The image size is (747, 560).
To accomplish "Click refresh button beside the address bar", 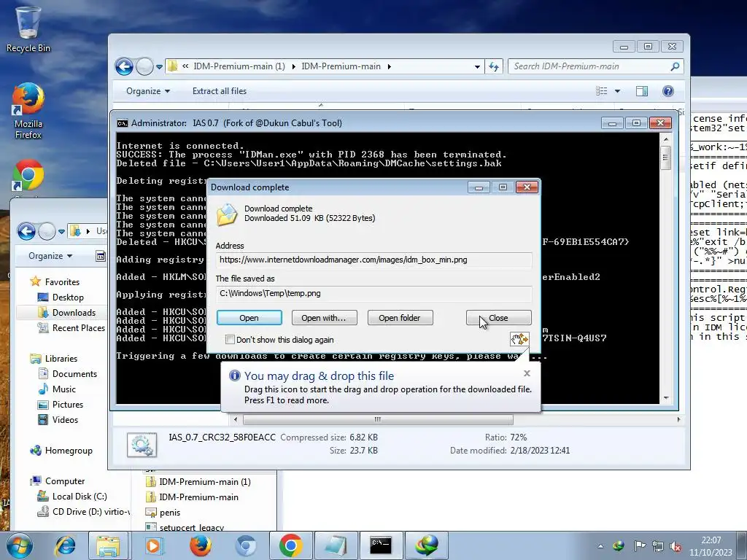I will pos(494,66).
